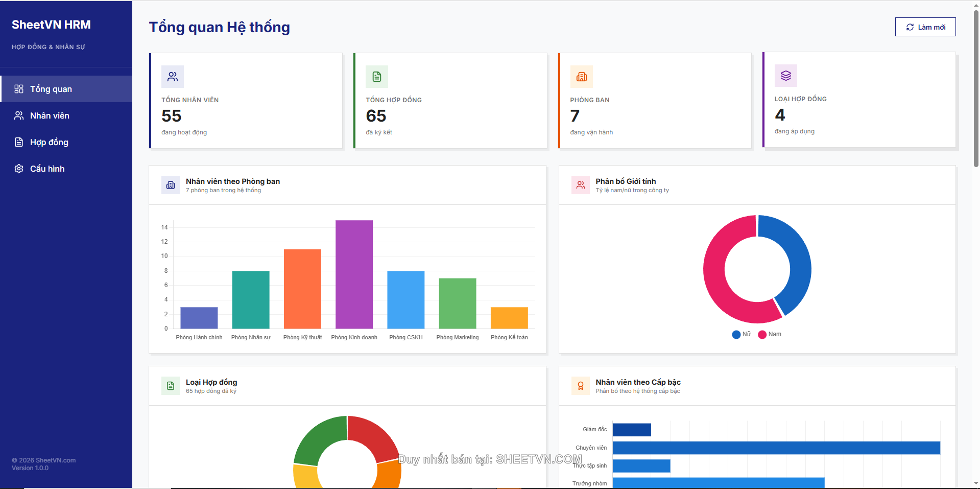Viewport: 980px width, 489px height.
Task: Click the document icon beside Loại Hợp đồng chart
Action: (171, 386)
